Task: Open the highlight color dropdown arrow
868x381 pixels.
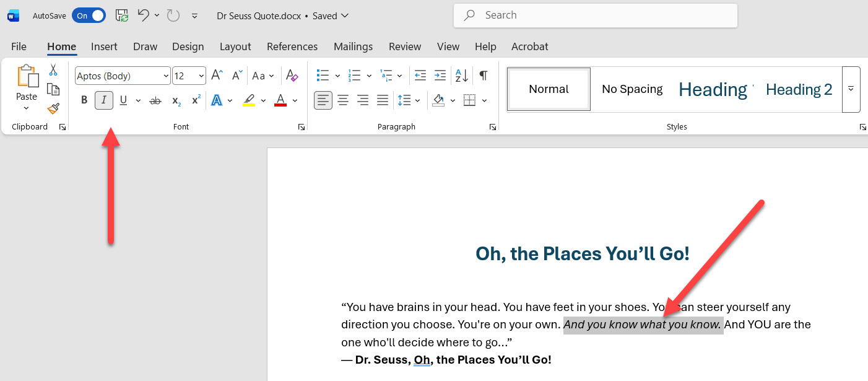Action: coord(263,100)
